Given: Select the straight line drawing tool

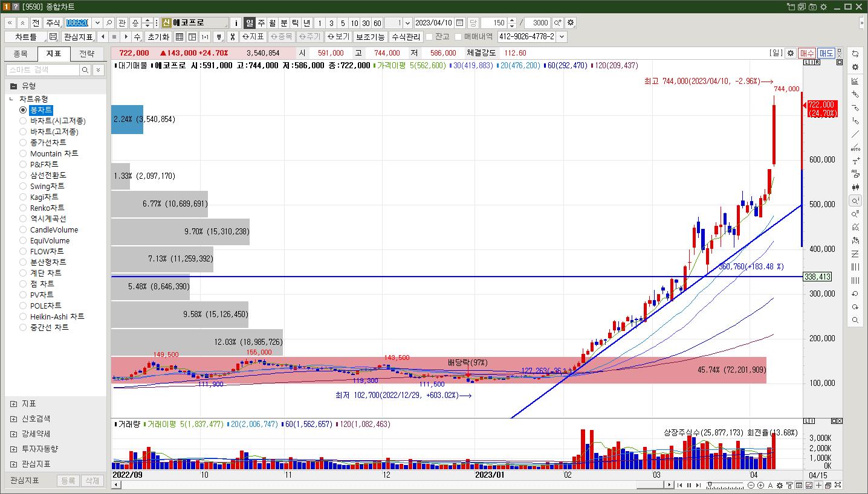Looking at the screenshot, I should [x=855, y=134].
